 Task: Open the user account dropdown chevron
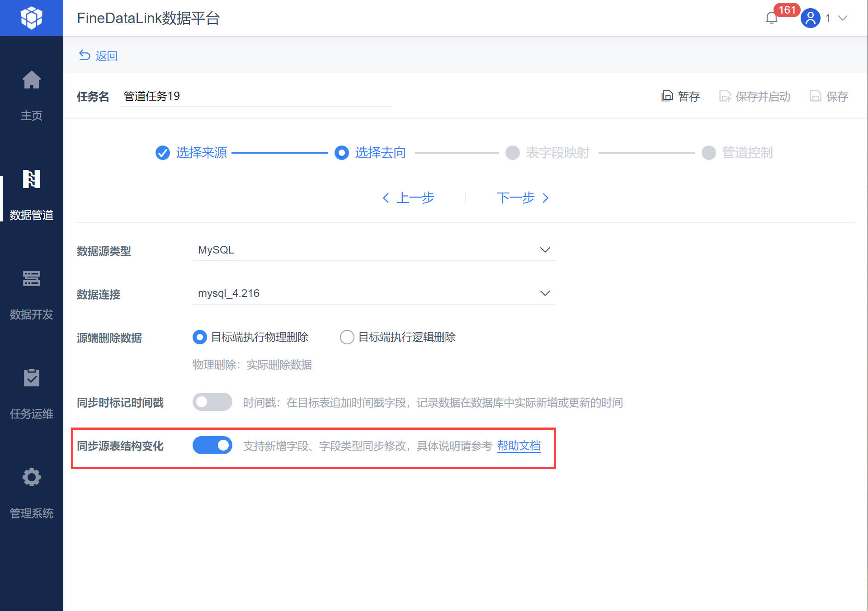[842, 18]
